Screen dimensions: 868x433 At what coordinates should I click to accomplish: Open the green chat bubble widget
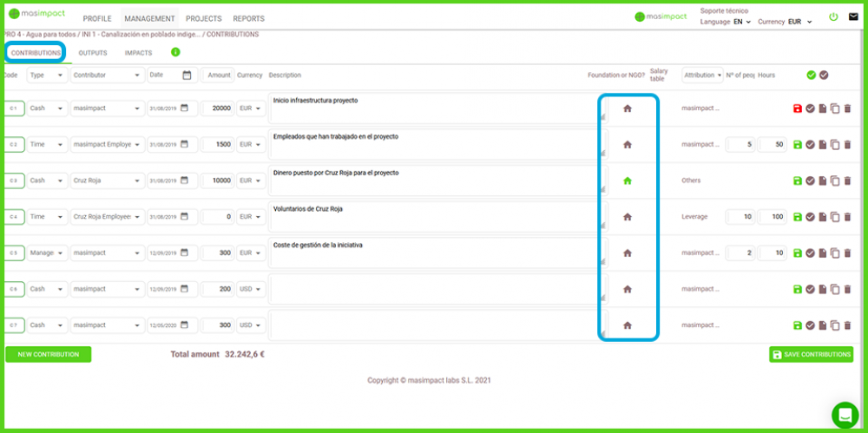coord(844,415)
